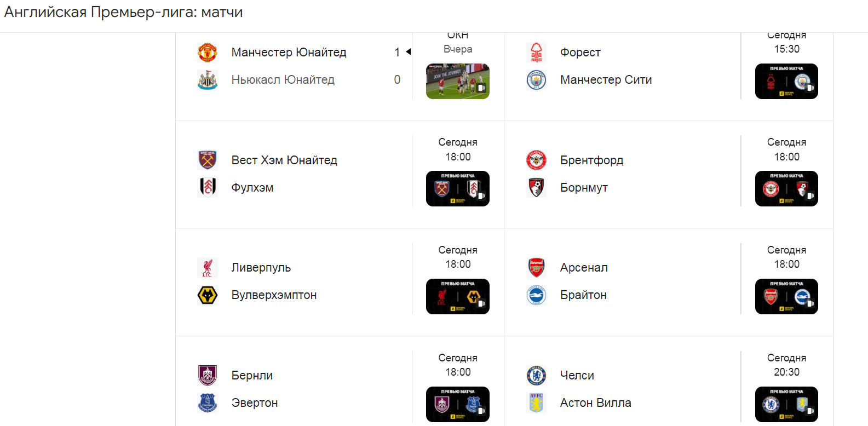Screen dimensions: 868x426
Task: Click the Brentford bee crest
Action: [536, 160]
